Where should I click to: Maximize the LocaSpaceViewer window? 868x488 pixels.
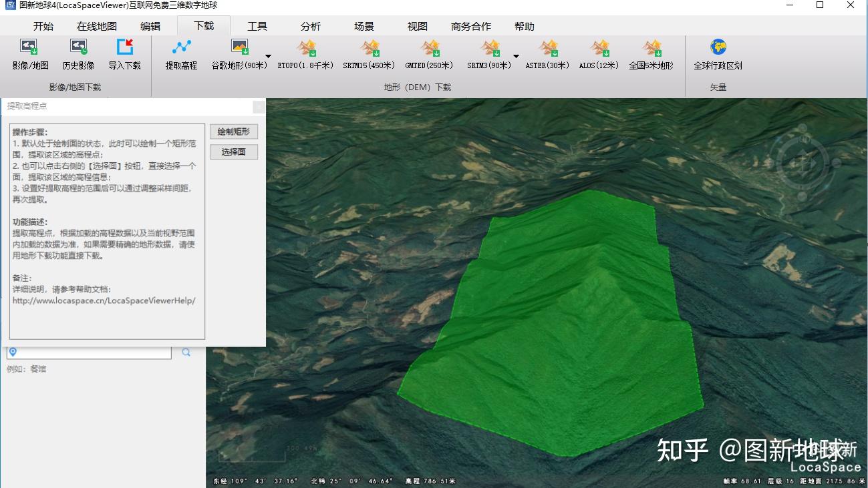[x=820, y=5]
